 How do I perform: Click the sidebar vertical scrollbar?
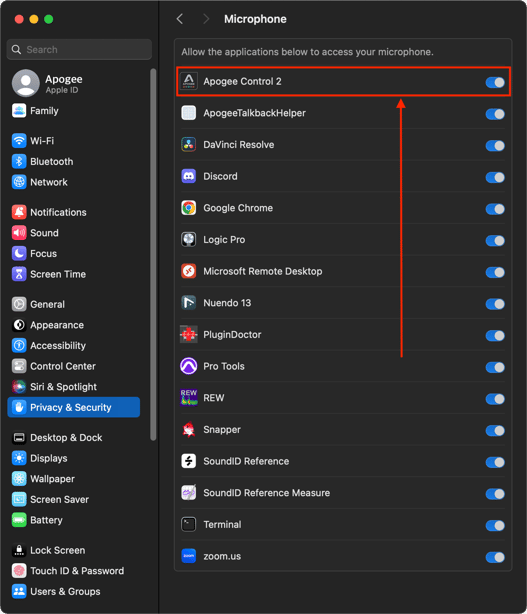coord(153,255)
